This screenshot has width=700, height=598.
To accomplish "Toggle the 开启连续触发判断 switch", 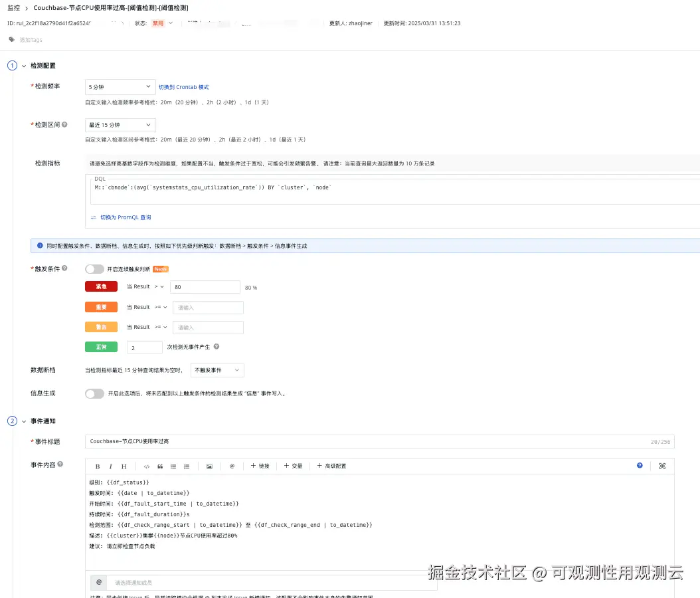I will pos(94,269).
